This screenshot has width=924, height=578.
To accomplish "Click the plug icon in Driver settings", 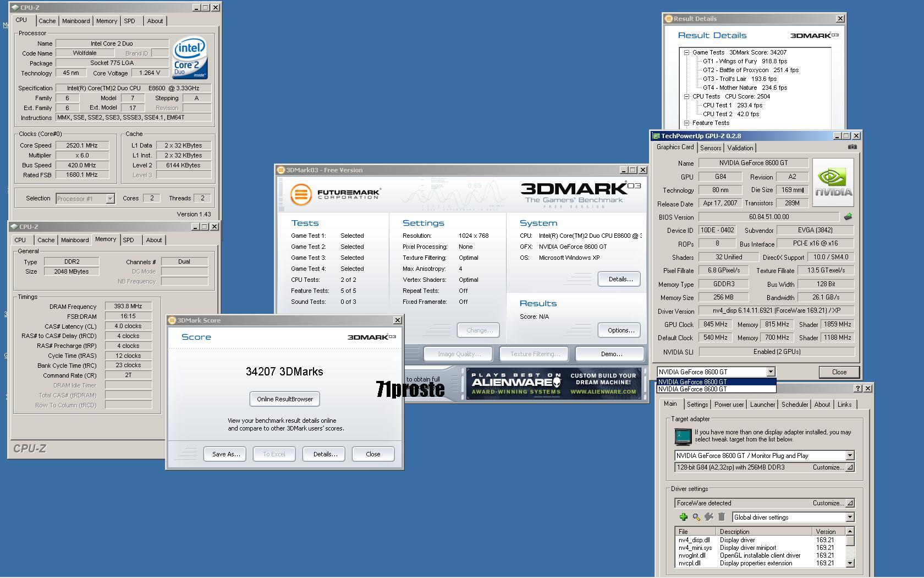I will (x=709, y=517).
